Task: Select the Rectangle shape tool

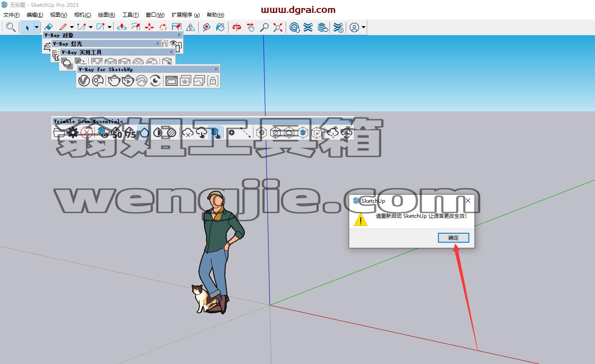Action: 100,27
